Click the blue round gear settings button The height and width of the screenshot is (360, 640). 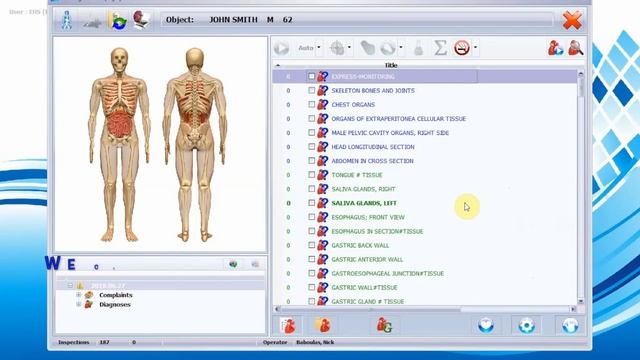527,326
